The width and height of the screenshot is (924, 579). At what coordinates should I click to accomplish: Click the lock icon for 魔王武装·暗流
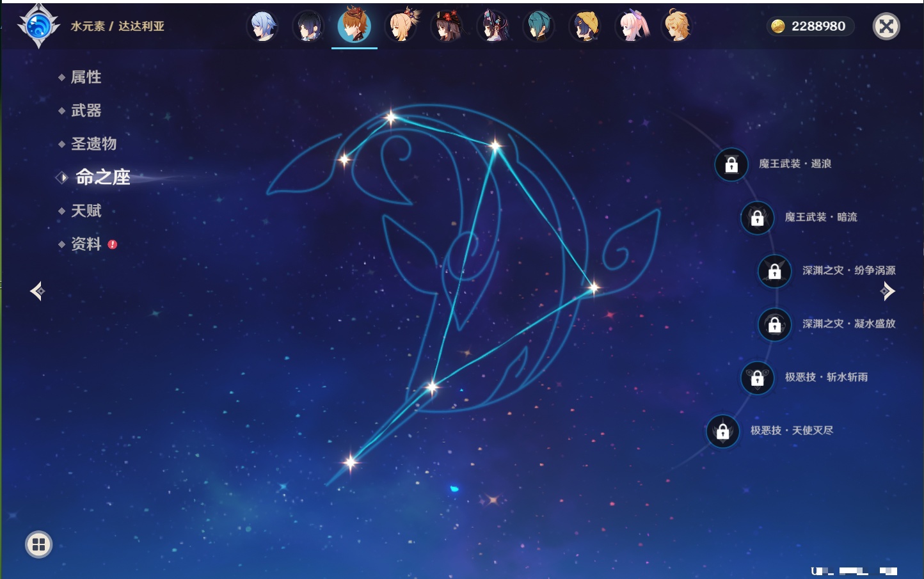(757, 218)
